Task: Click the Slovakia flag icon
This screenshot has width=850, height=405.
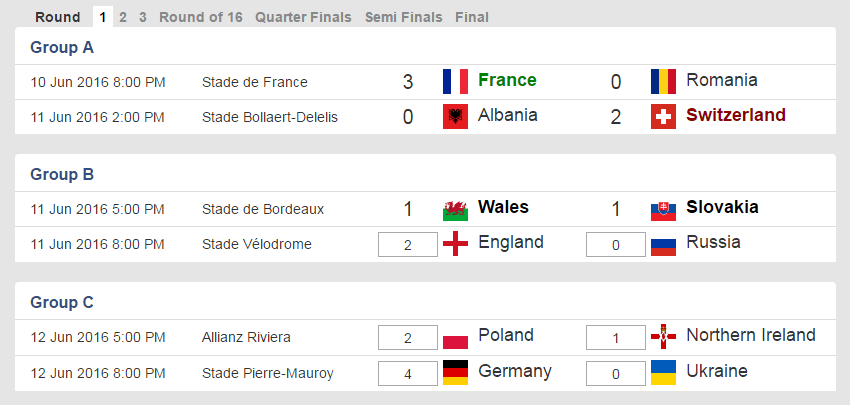Action: coord(663,209)
